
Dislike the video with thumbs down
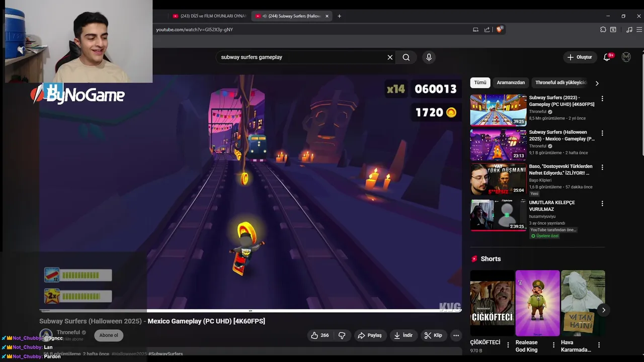point(342,335)
